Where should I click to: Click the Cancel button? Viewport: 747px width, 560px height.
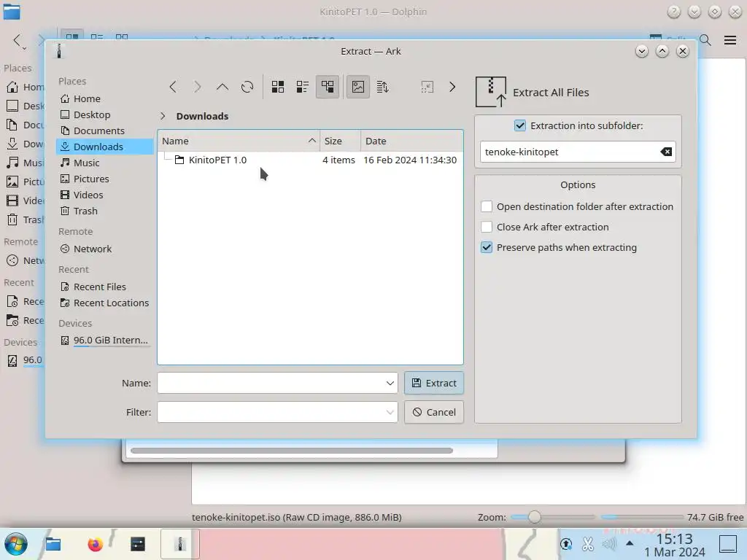[x=433, y=413]
